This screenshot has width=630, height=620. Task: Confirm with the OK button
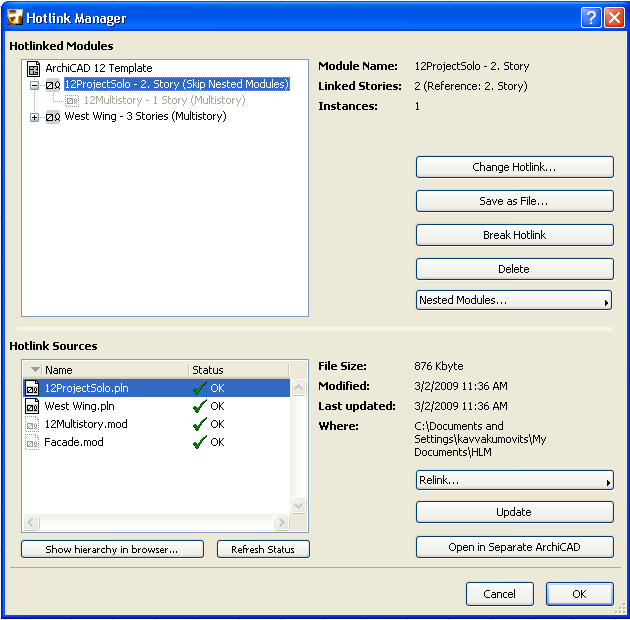(579, 594)
